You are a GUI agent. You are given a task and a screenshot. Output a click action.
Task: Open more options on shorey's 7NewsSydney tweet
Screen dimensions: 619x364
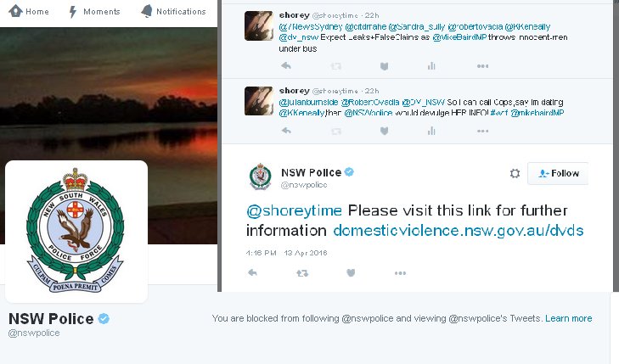[x=482, y=66]
